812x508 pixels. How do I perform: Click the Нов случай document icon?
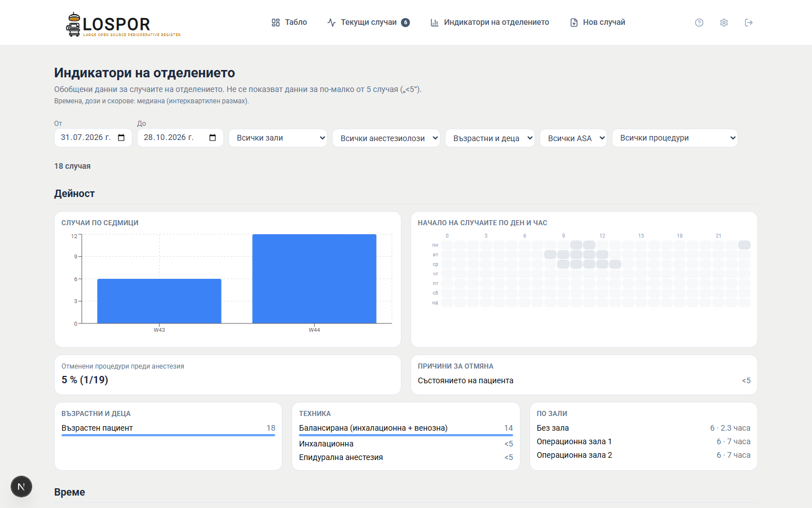pos(574,23)
